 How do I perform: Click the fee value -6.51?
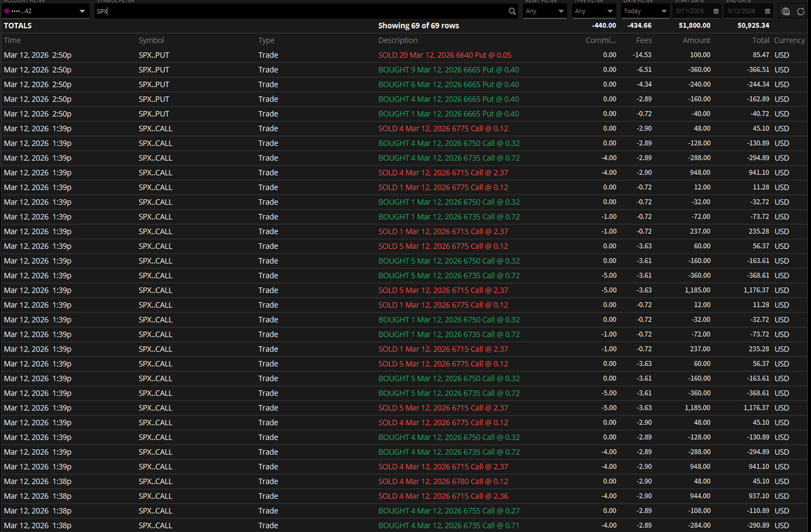pos(644,70)
